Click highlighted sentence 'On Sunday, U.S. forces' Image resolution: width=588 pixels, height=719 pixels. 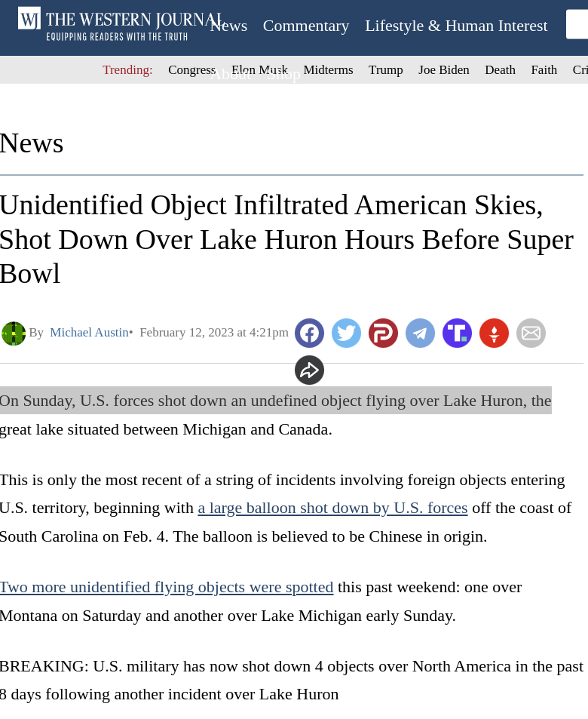pyautogui.click(x=275, y=401)
